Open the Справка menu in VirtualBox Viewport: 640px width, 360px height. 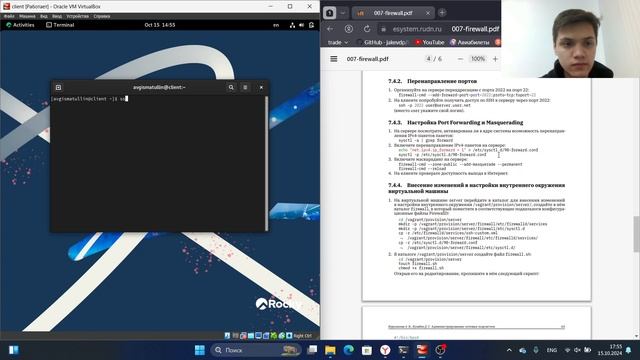102,16
